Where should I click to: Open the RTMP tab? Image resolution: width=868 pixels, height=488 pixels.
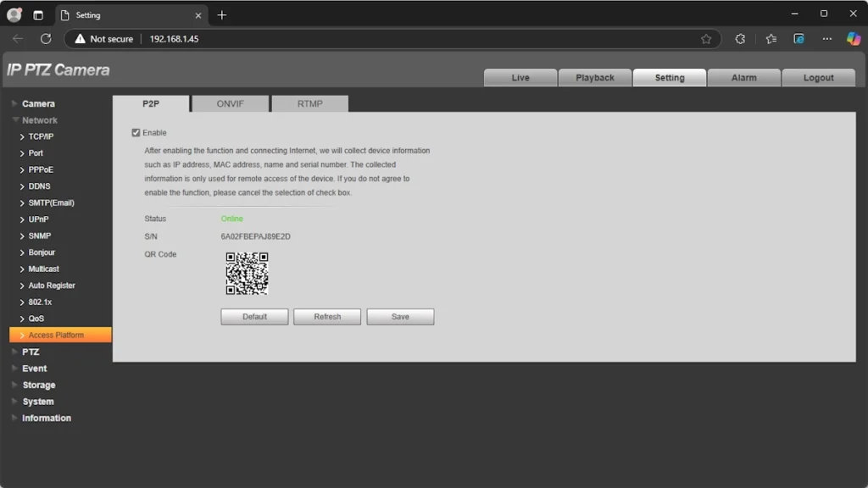click(x=309, y=103)
